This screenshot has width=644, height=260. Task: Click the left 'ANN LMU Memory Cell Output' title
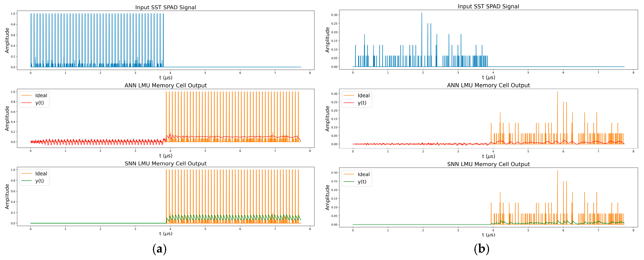(165, 85)
